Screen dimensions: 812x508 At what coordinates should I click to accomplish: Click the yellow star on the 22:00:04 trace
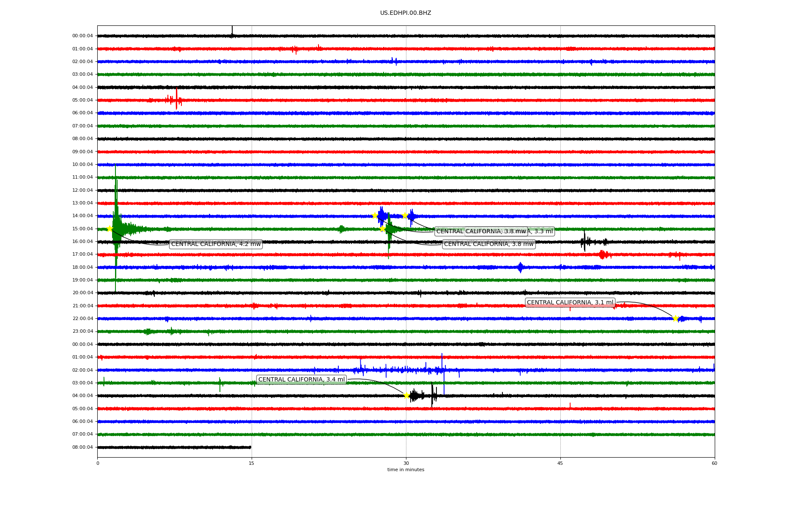(x=675, y=318)
